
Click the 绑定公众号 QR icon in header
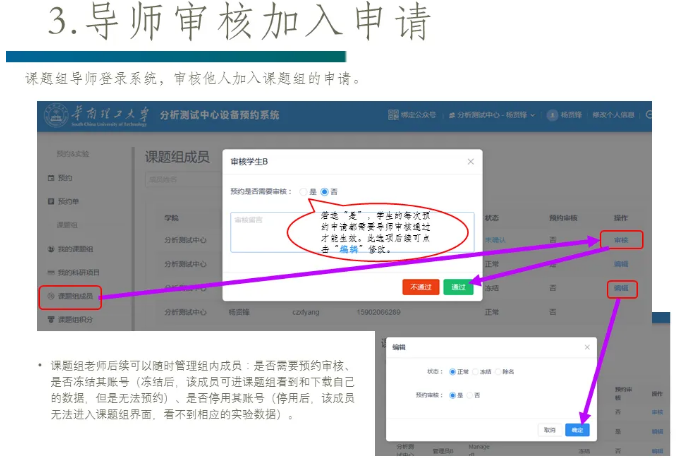(394, 115)
